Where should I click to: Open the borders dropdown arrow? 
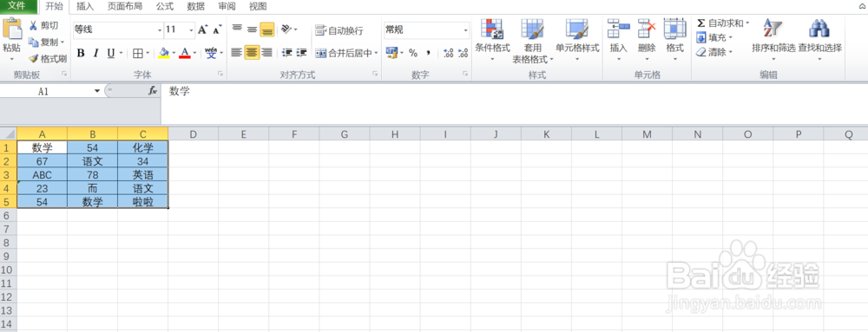[148, 53]
